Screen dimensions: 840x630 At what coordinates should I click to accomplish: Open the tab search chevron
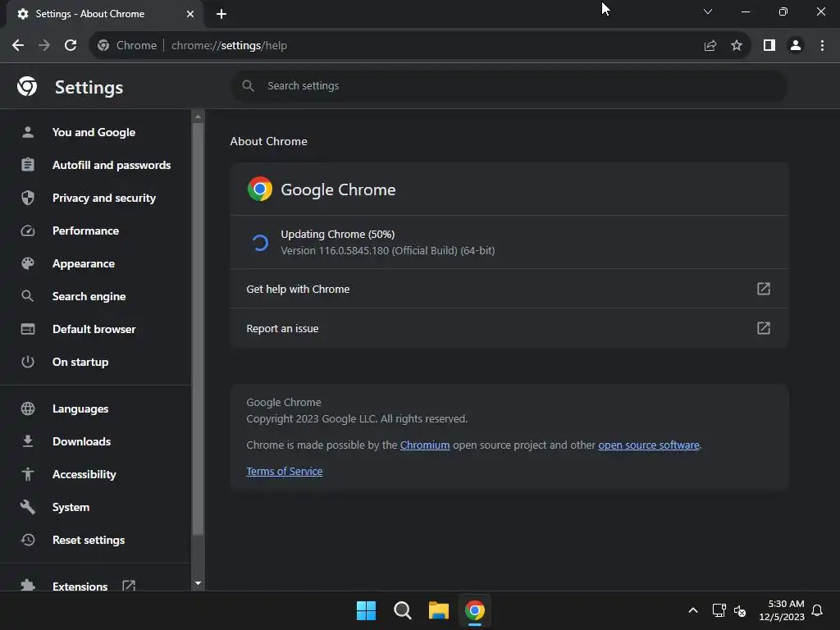coord(708,11)
